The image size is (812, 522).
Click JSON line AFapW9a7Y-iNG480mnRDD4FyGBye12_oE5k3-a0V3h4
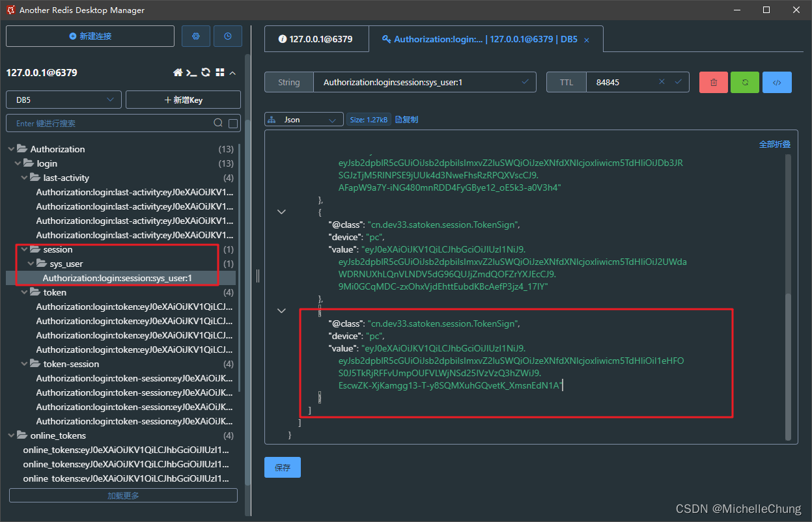[450, 187]
